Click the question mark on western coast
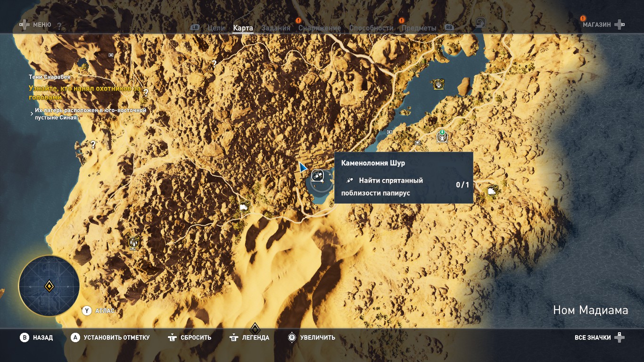This screenshot has width=644, height=362. click(x=93, y=145)
